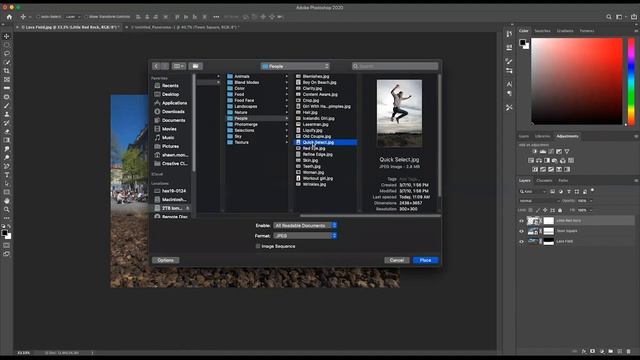The width and height of the screenshot is (640, 360).
Task: Select the Clone Stamp tool
Action: click(x=7, y=114)
